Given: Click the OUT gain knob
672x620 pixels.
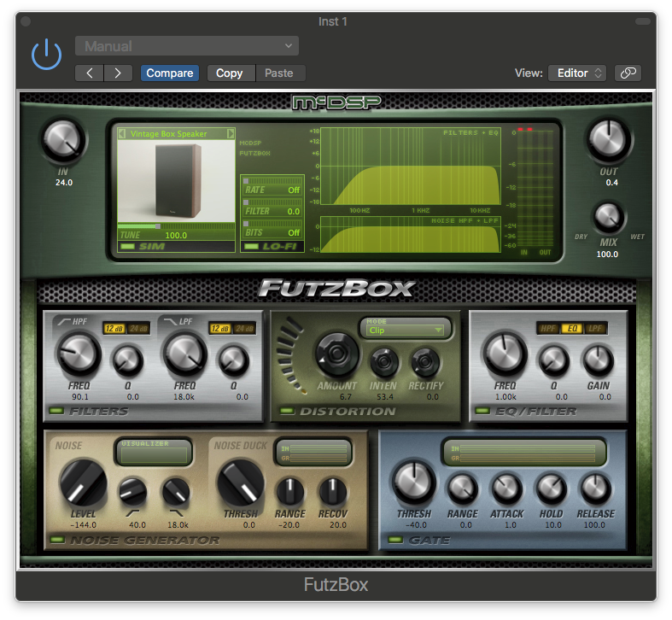Looking at the screenshot, I should point(609,139).
